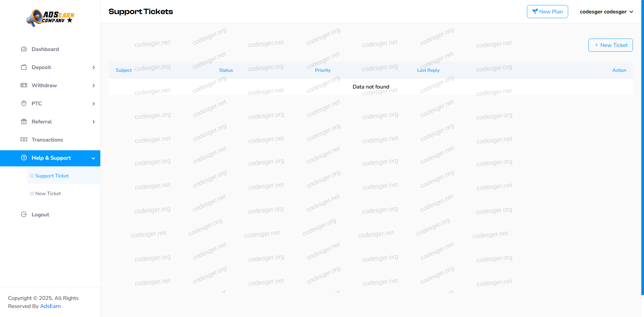Click the AdsEarn Company megaphone logo
644x317 pixels.
tap(50, 18)
